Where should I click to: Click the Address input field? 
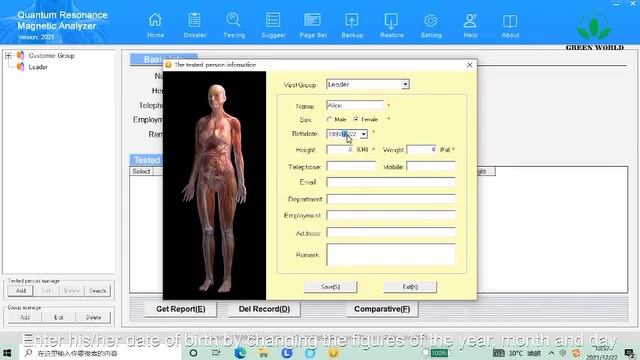(391, 233)
